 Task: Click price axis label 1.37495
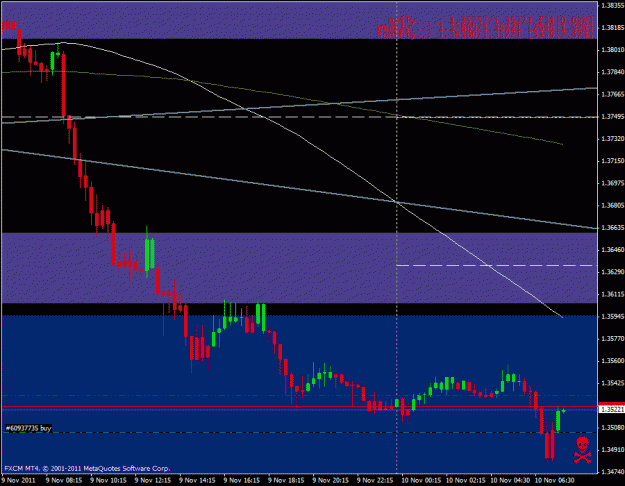[613, 116]
